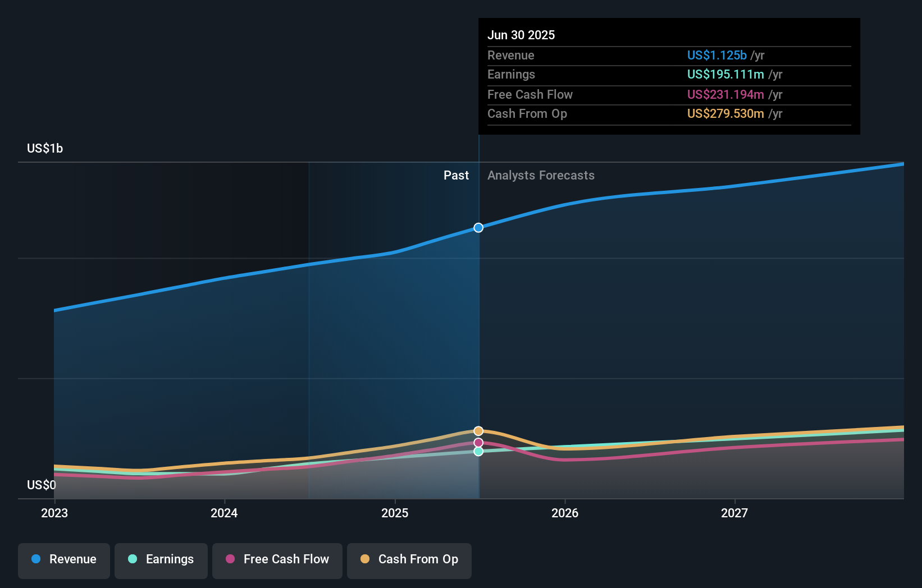The height and width of the screenshot is (588, 922).
Task: Toggle the Cash From Op series visibility
Action: [409, 559]
